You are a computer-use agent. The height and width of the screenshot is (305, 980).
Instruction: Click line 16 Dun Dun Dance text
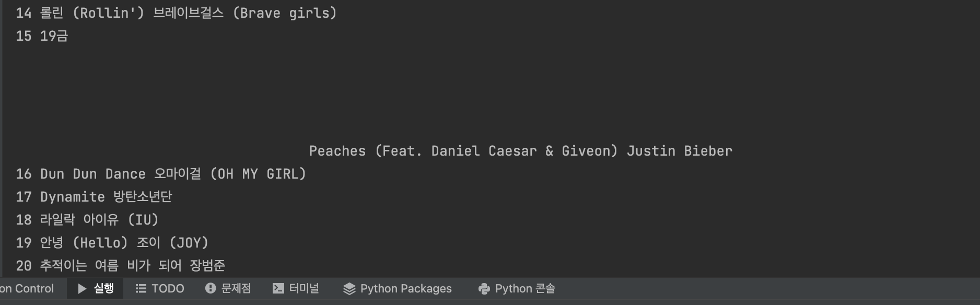93,174
